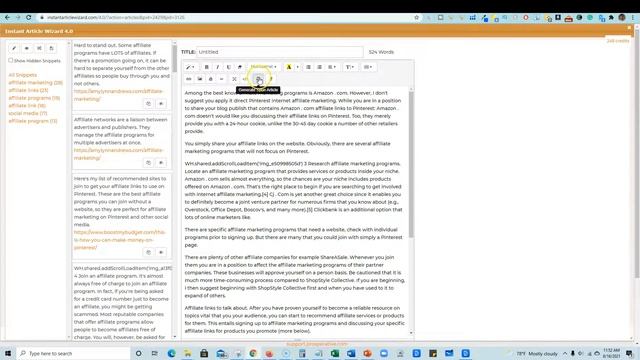Click taskbar search box

tap(73, 353)
